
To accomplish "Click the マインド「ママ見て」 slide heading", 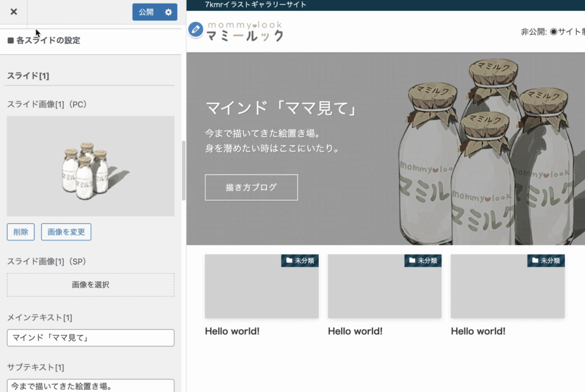I will pos(281,108).
